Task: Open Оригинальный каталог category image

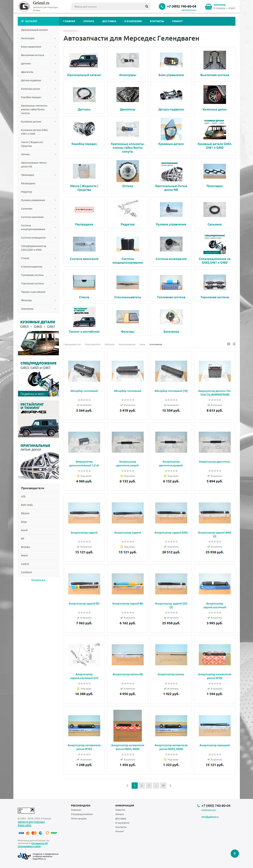Action: click(84, 60)
